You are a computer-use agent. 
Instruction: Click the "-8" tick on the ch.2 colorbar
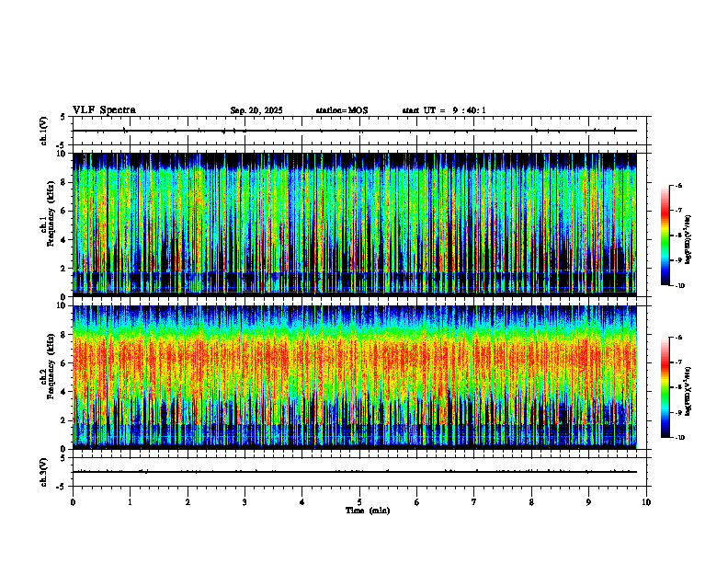(x=679, y=387)
